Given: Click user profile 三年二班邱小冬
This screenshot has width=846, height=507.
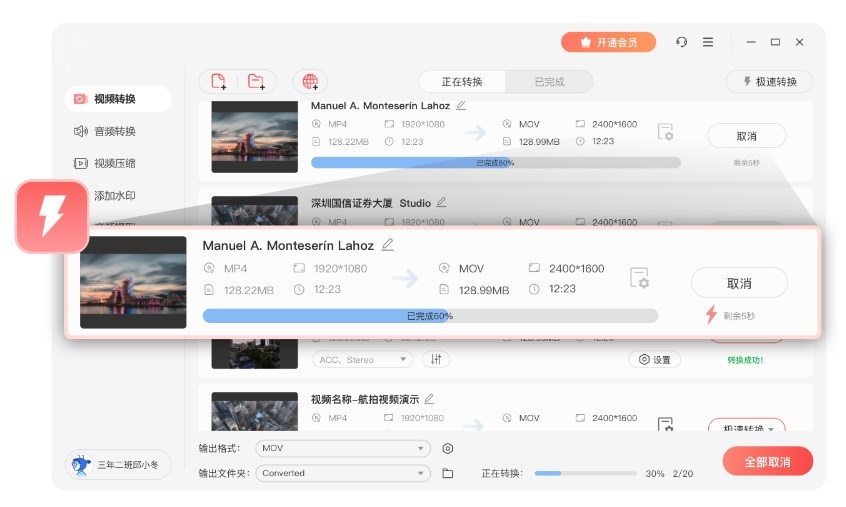Looking at the screenshot, I should pos(118,464).
